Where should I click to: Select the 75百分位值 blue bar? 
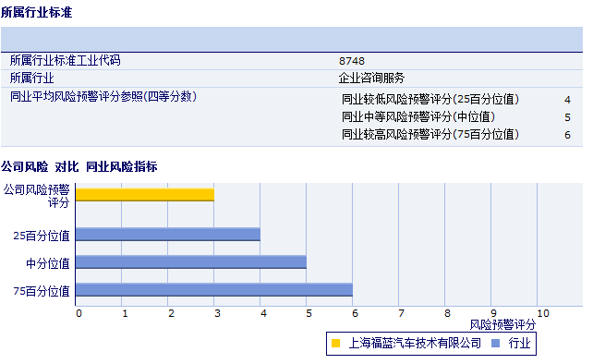[214, 289]
